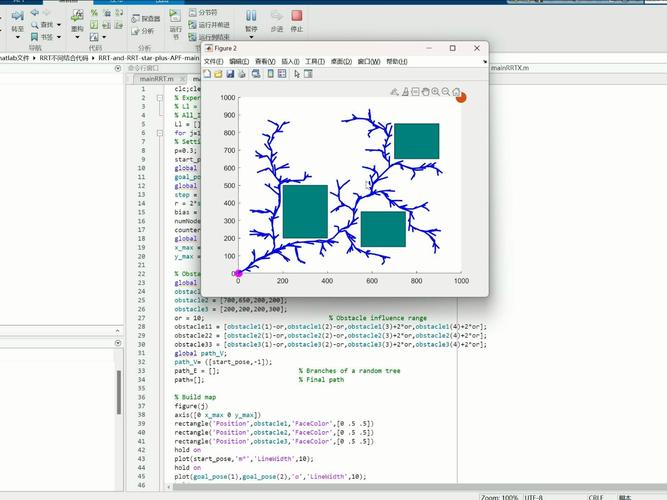Click the Section Break (分节符) button
This screenshot has height=500, width=667.
pyautogui.click(x=203, y=13)
